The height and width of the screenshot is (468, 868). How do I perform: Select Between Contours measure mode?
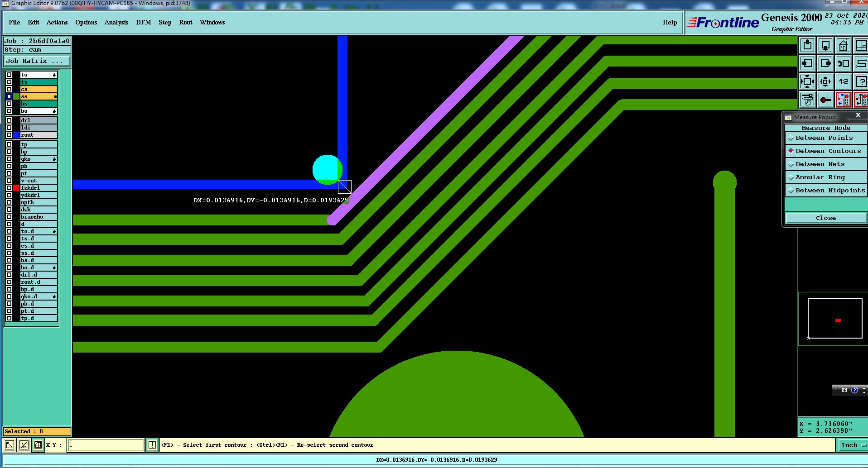tap(825, 151)
